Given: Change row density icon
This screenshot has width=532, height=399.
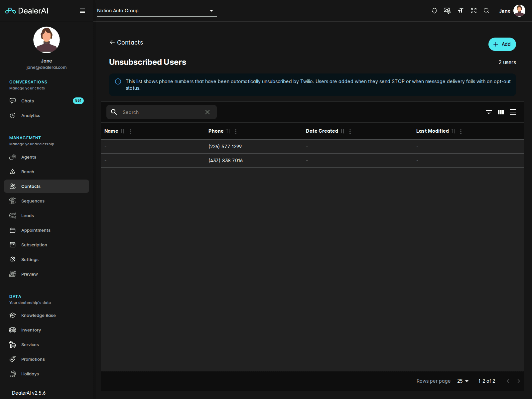Looking at the screenshot, I should (513, 112).
